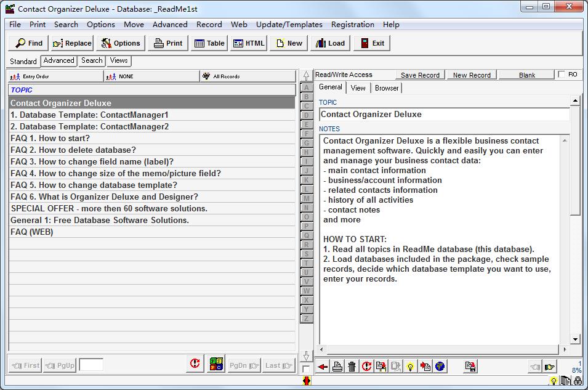Toggle the RO read-only checkbox

(x=562, y=75)
